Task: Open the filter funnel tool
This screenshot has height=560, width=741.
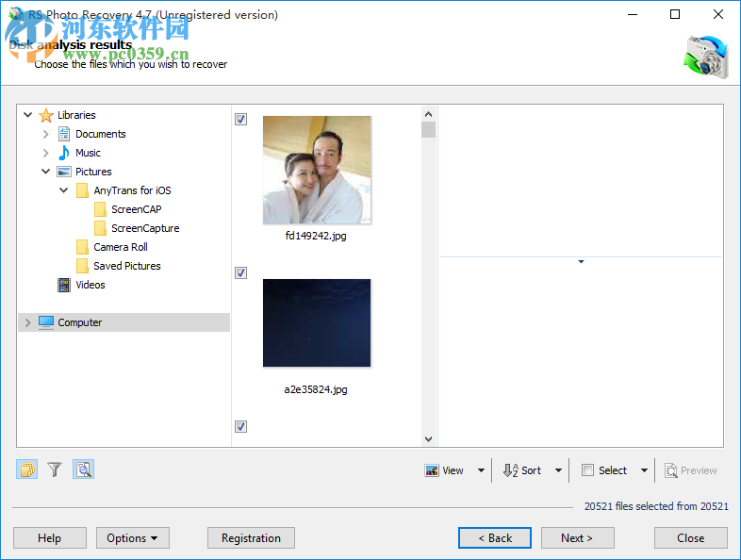Action: click(55, 469)
